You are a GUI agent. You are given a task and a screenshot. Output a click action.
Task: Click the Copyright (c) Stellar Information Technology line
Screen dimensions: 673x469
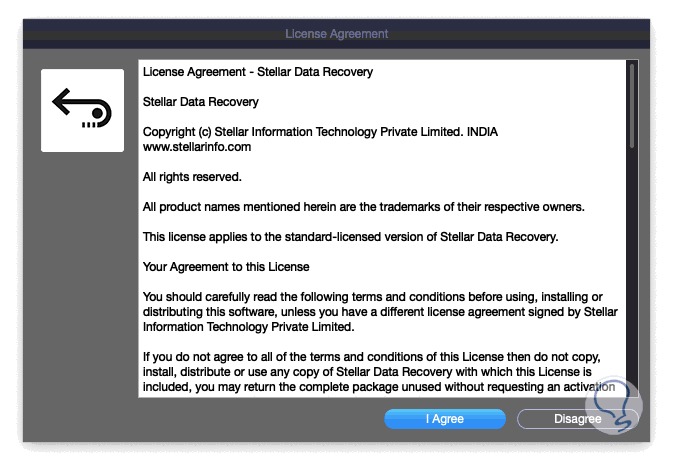tap(320, 132)
